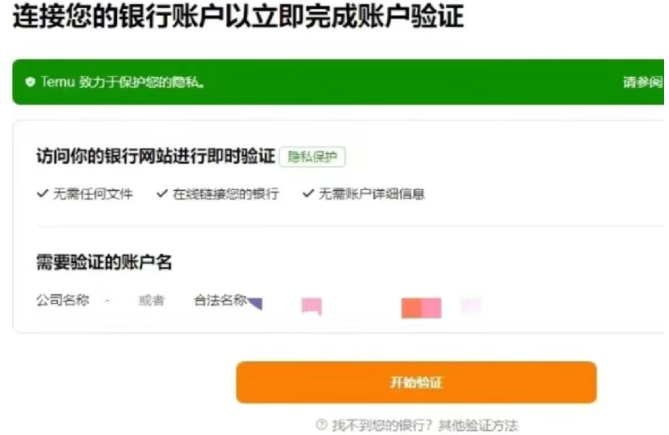
Task: Click the 隐私保护 badge
Action: pyautogui.click(x=312, y=157)
